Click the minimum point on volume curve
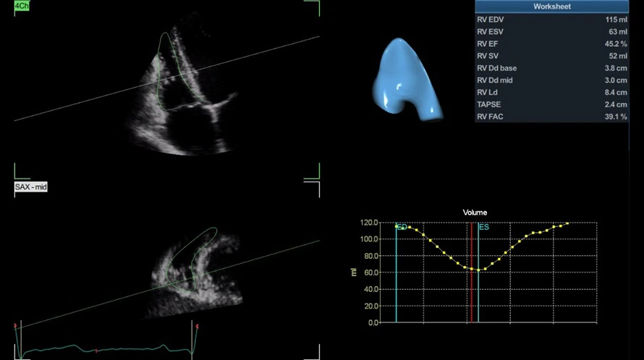This screenshot has height=360, width=644. click(x=478, y=270)
